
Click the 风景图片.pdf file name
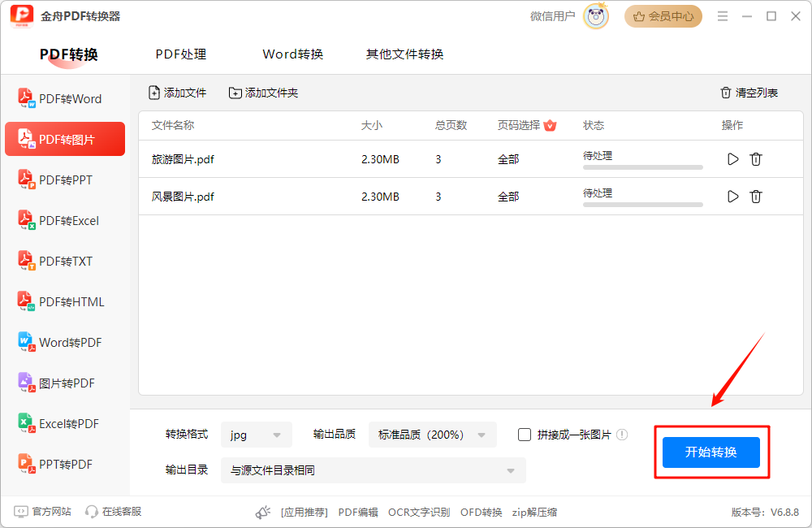coord(183,197)
